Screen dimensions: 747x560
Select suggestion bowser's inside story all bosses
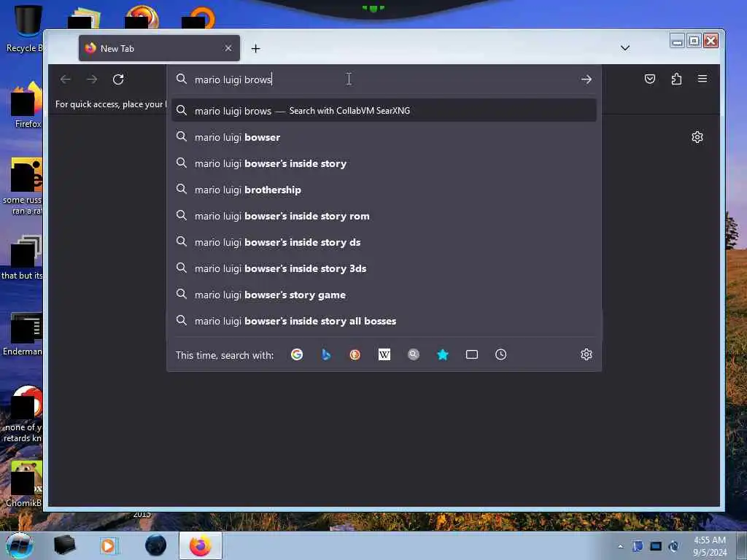[x=384, y=321]
